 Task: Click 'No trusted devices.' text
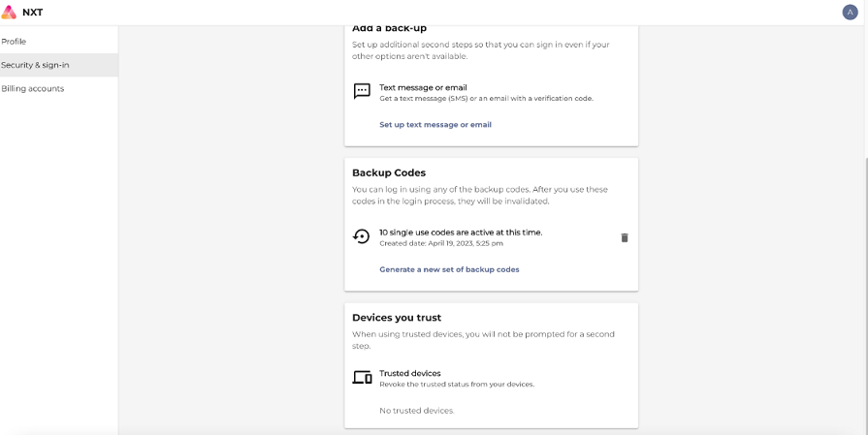click(417, 411)
